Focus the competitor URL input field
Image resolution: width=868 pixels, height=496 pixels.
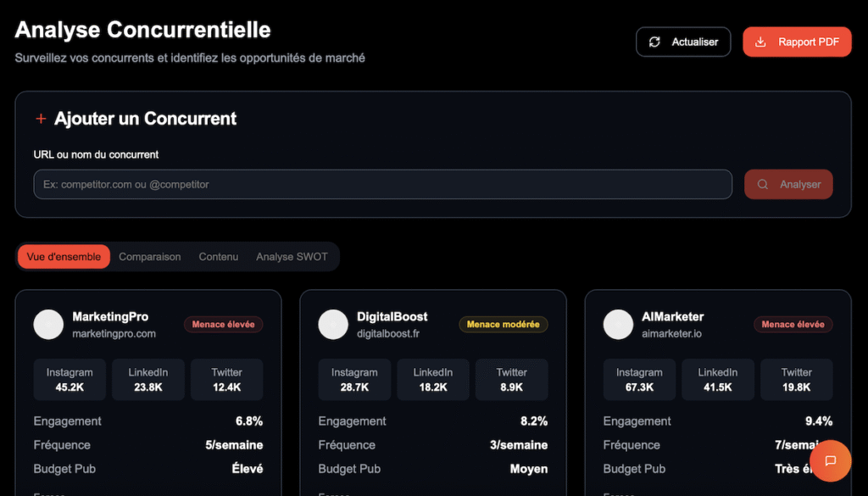pos(382,184)
